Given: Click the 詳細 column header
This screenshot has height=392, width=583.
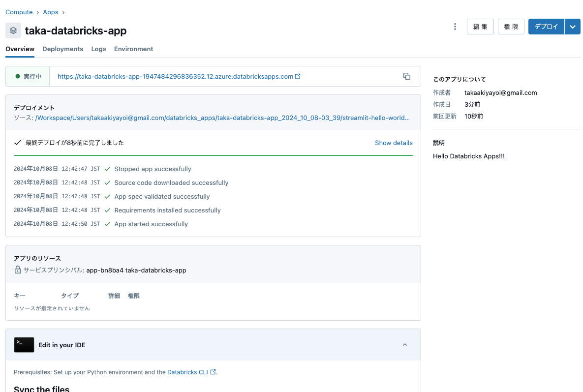Looking at the screenshot, I should pyautogui.click(x=114, y=296).
